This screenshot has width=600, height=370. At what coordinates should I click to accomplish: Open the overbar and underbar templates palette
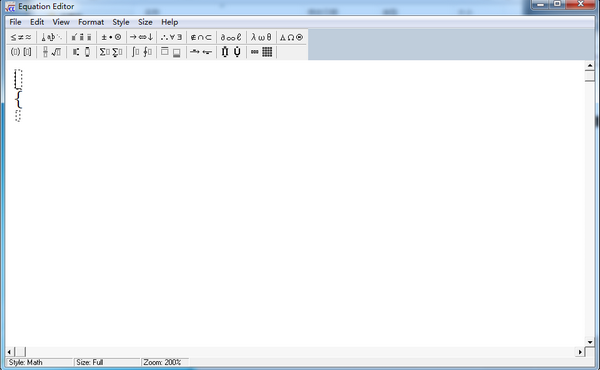(x=171, y=52)
